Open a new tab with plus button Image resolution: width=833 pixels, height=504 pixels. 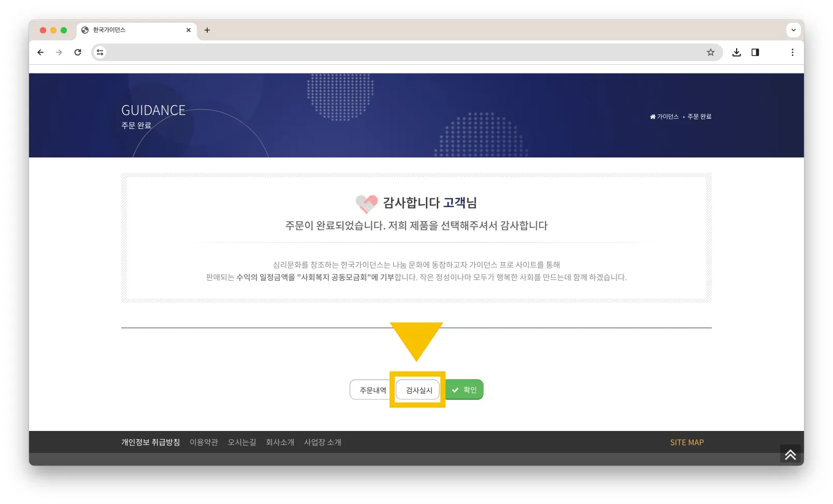point(207,30)
